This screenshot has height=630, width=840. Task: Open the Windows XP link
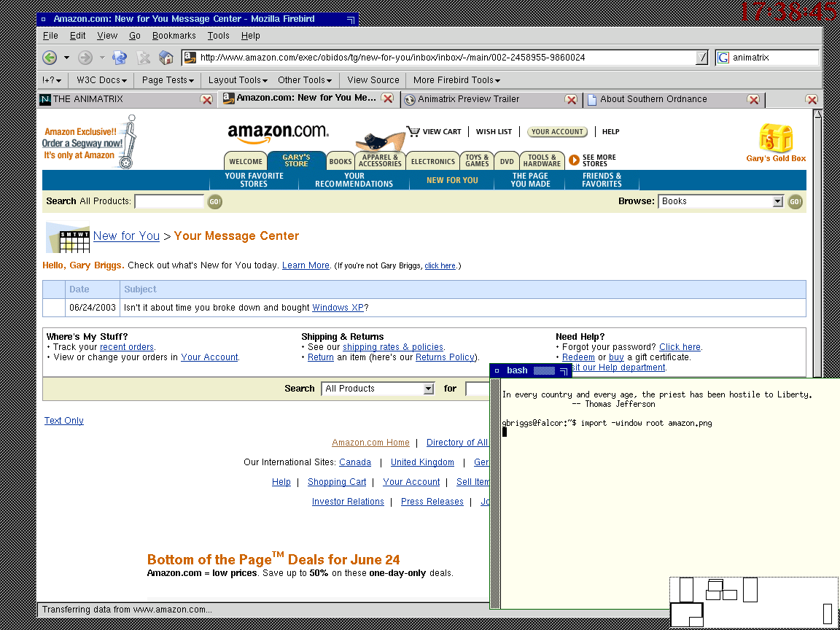click(338, 308)
